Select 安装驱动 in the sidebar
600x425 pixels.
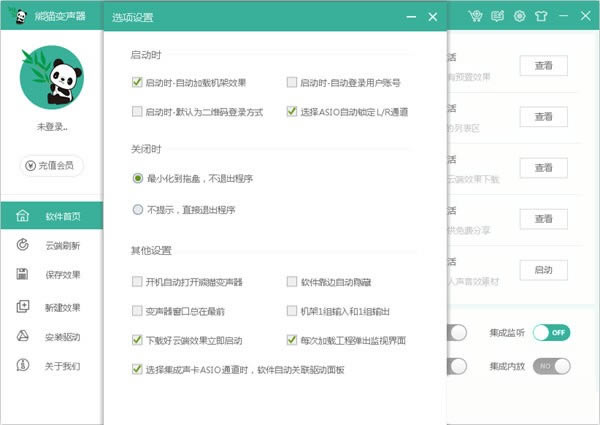[x=52, y=337]
